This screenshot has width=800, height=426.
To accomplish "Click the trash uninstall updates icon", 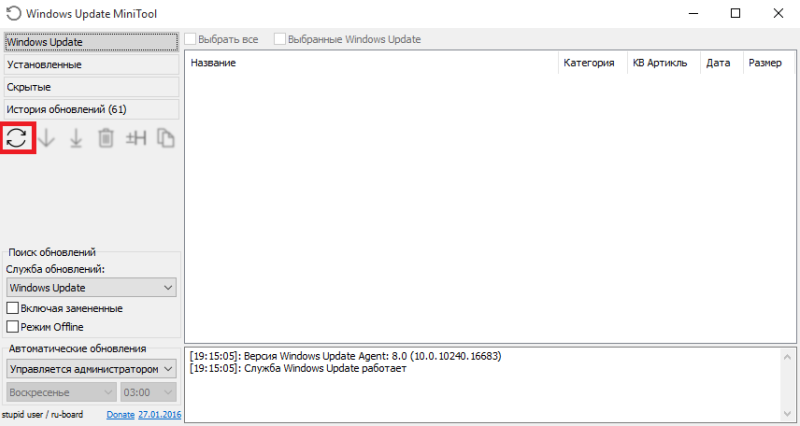I will 106,138.
